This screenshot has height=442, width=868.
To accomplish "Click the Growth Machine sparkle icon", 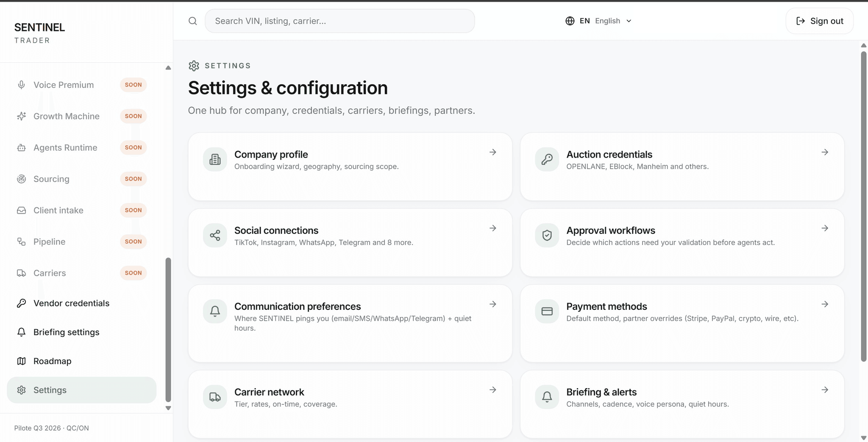I will pos(21,116).
